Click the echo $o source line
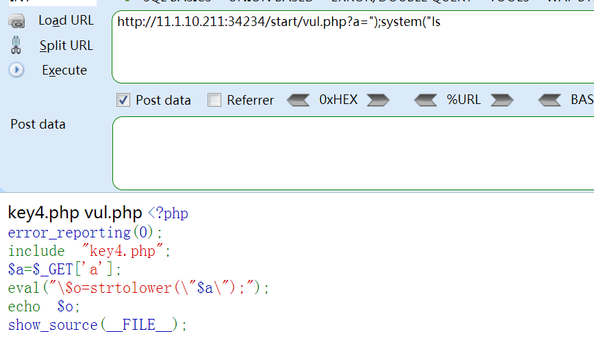The width and height of the screenshot is (594, 364). (44, 307)
